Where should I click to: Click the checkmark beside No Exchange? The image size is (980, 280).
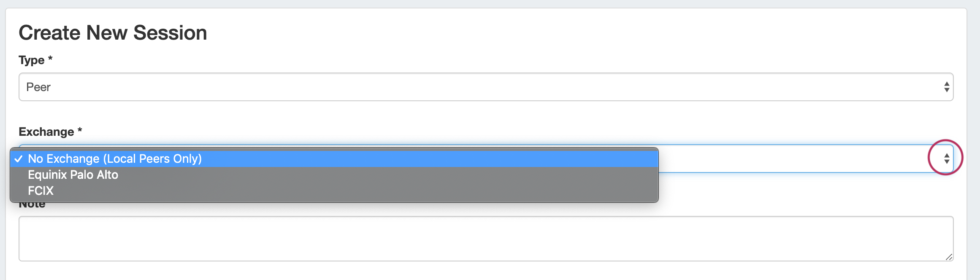coord(19,159)
